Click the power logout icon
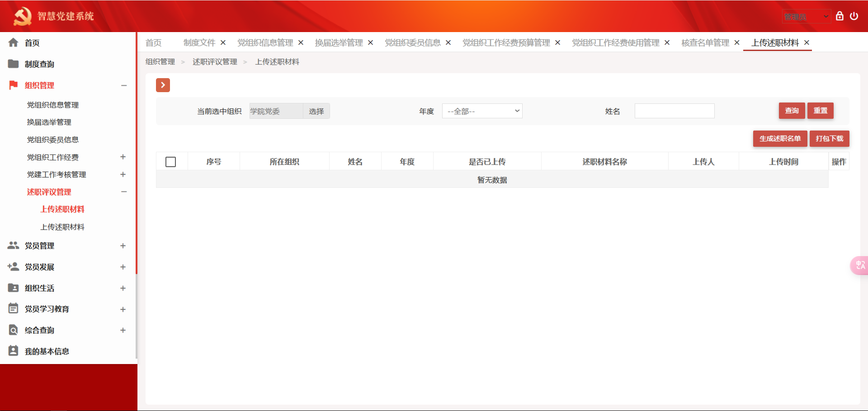This screenshot has height=411, width=868. [x=854, y=16]
